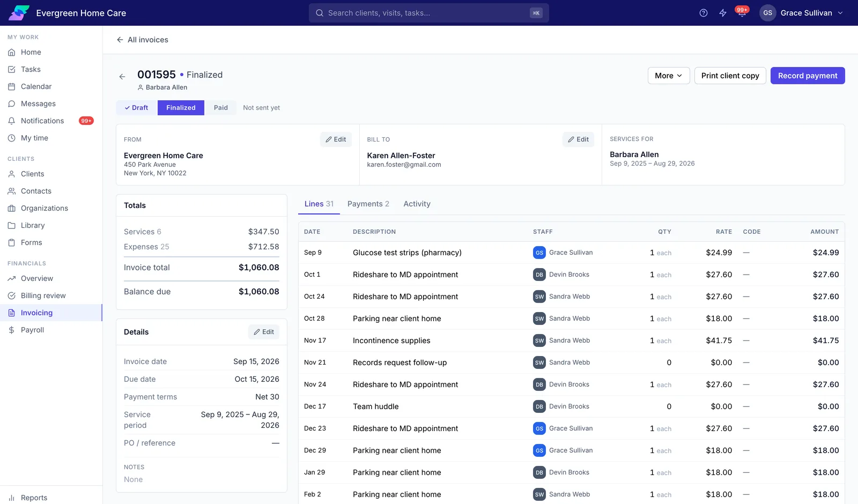Edit the invoice Details panel
858x504 pixels.
(263, 332)
